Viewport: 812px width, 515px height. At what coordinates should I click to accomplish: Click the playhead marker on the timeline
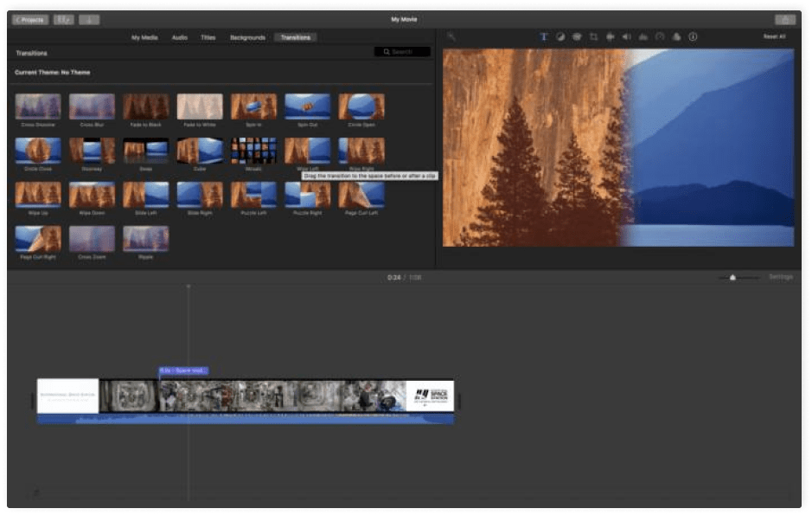pyautogui.click(x=189, y=286)
